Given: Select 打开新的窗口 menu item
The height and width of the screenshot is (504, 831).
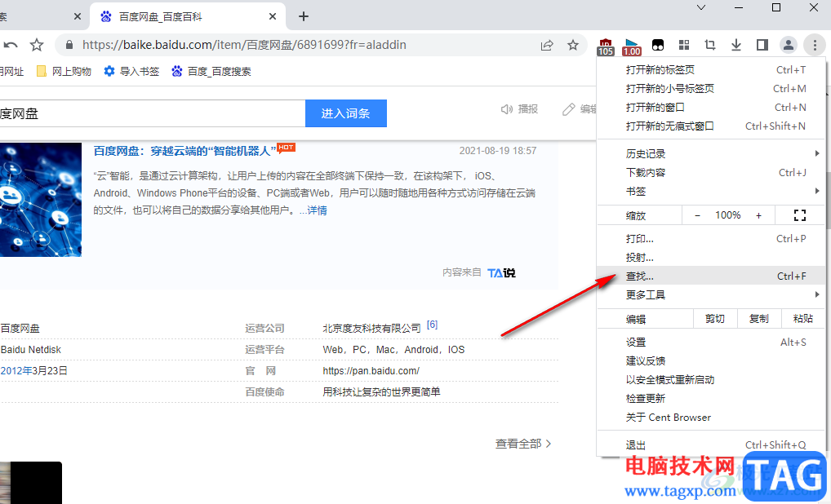Looking at the screenshot, I should click(711, 108).
